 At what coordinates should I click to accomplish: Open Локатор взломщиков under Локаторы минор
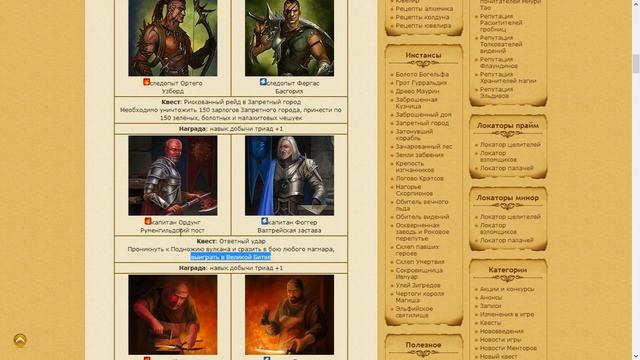(498, 229)
